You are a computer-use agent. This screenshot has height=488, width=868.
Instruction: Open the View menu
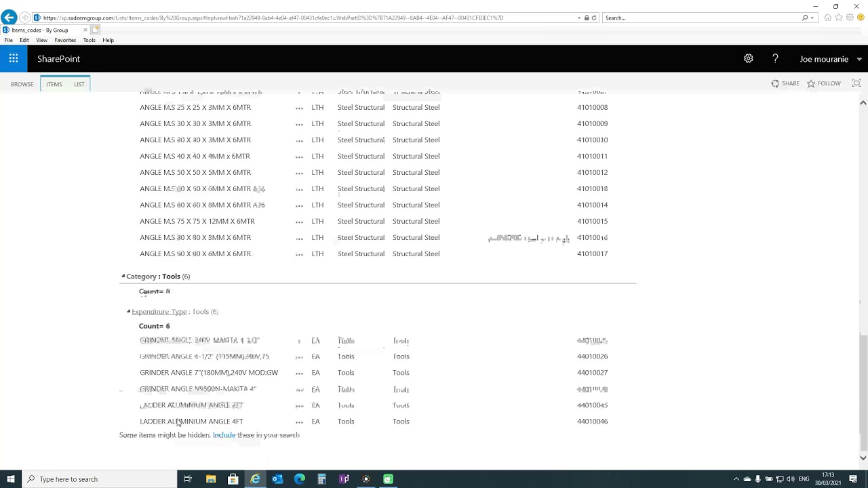[41, 40]
